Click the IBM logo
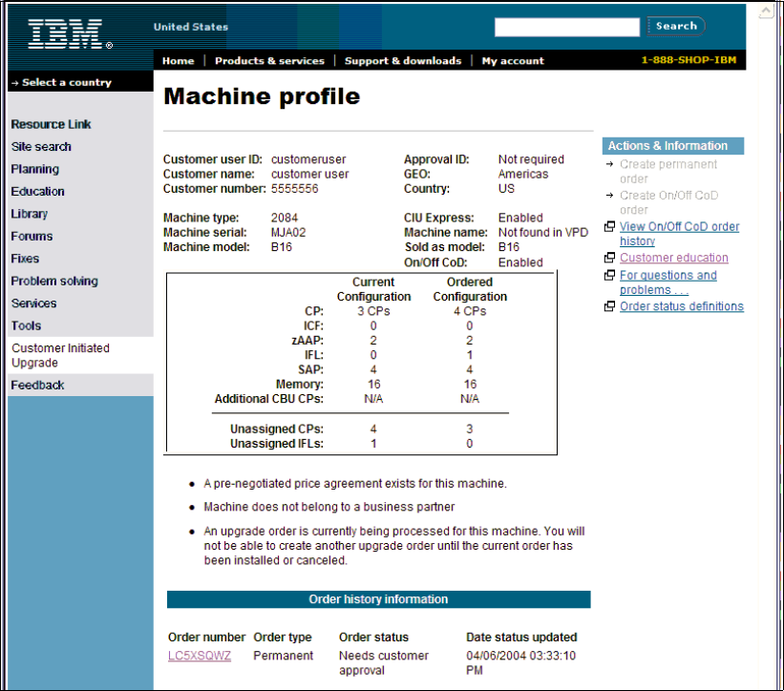784x691 pixels. (x=70, y=34)
